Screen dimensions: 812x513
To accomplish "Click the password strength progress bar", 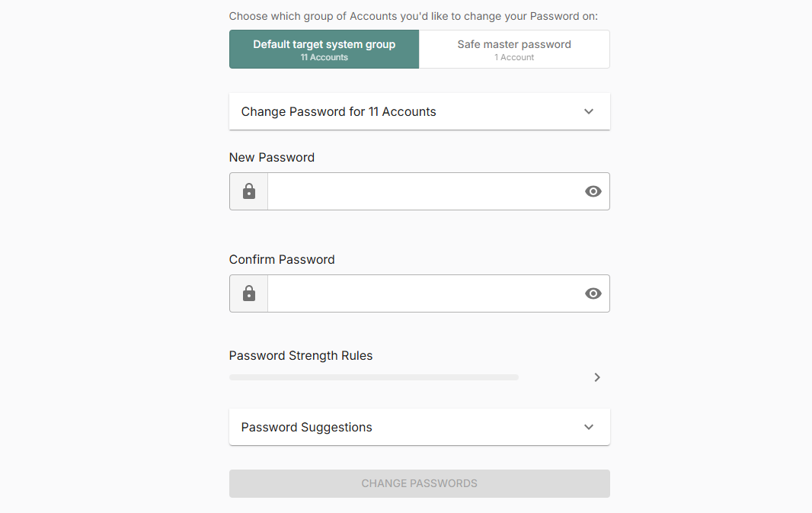I will [373, 377].
